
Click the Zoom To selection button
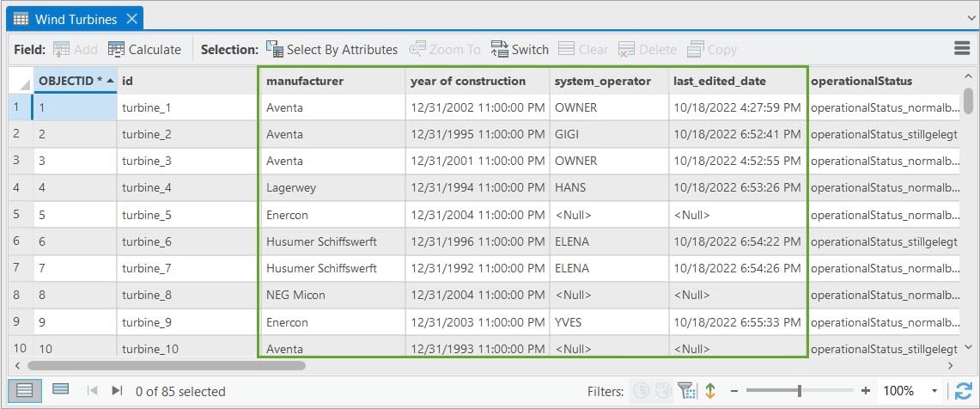pos(445,49)
